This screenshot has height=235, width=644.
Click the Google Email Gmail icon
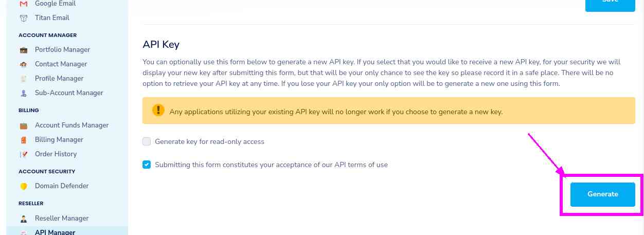pyautogui.click(x=23, y=4)
